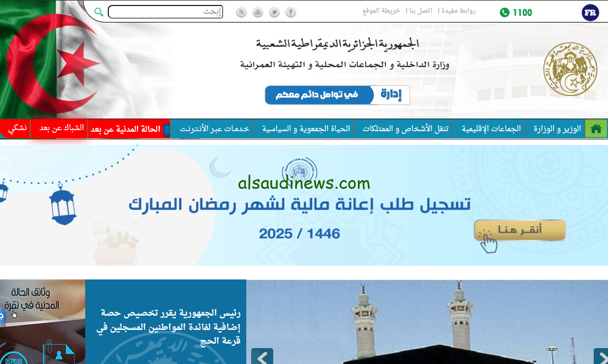Open تنقل الأشخاص و الممتلكات menu
Viewport: 608px width, 364px height.
point(405,129)
